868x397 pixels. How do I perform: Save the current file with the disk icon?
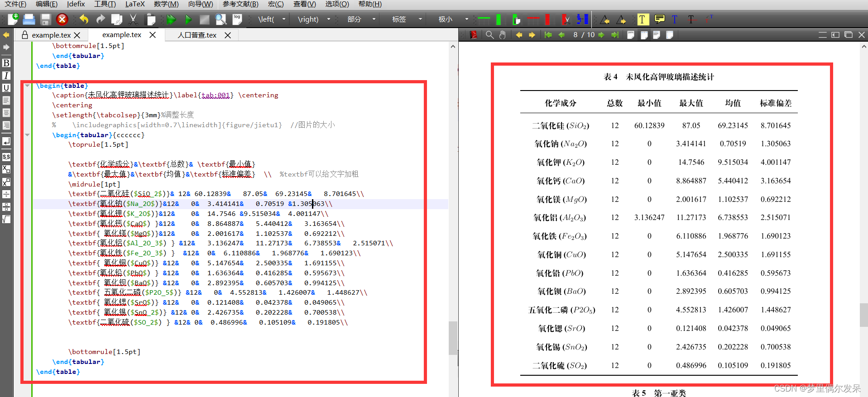pyautogui.click(x=45, y=19)
